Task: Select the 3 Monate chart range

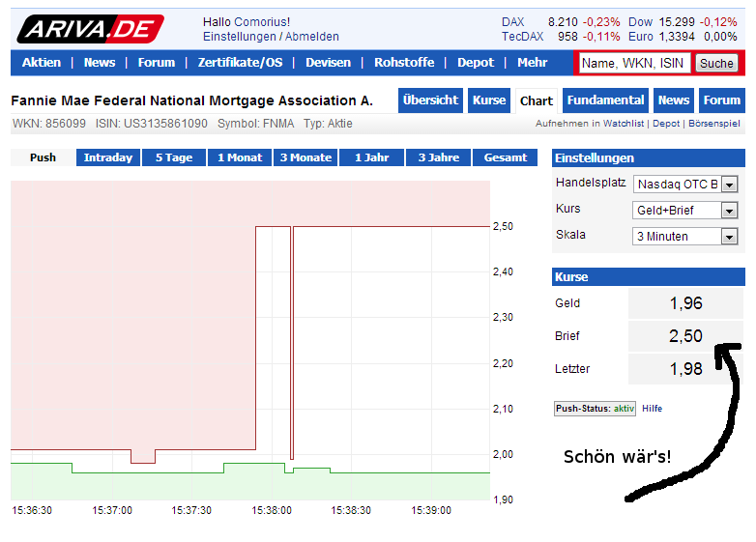Action: (x=305, y=157)
